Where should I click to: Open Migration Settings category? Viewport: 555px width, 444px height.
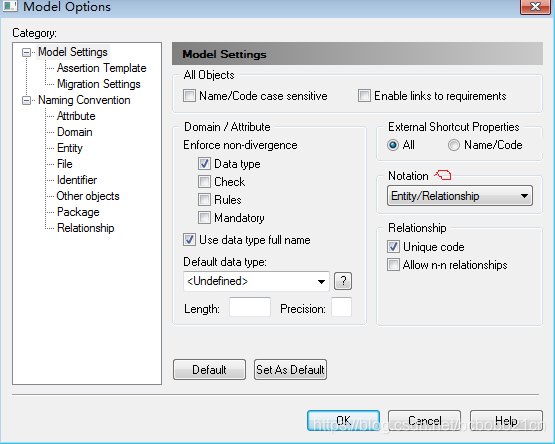click(x=99, y=84)
